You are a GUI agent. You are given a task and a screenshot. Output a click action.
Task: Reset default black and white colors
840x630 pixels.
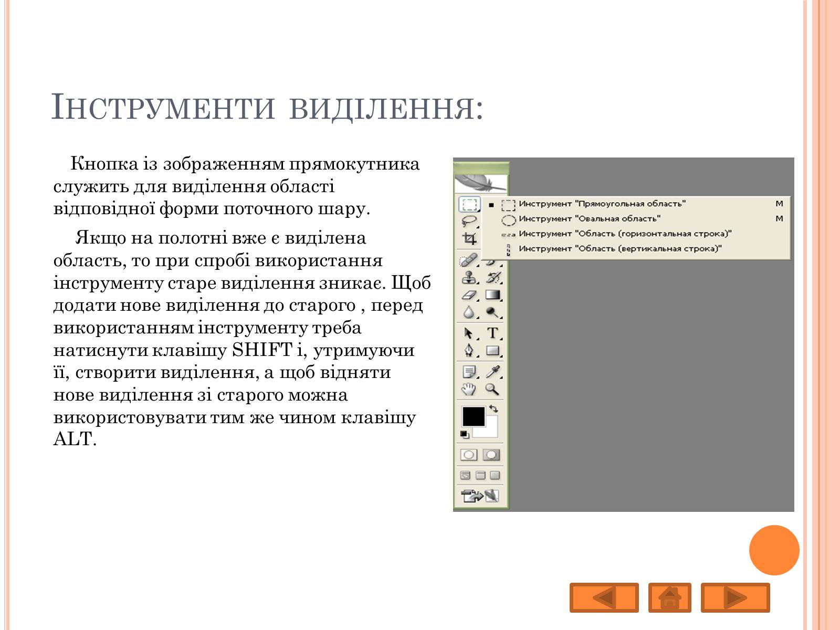(465, 435)
